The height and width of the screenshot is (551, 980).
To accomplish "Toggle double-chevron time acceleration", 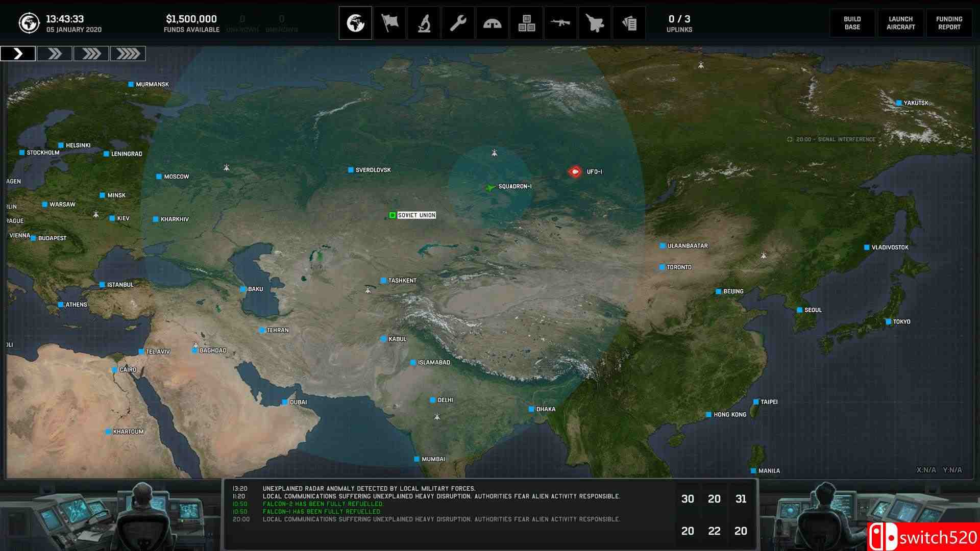I will pos(54,53).
